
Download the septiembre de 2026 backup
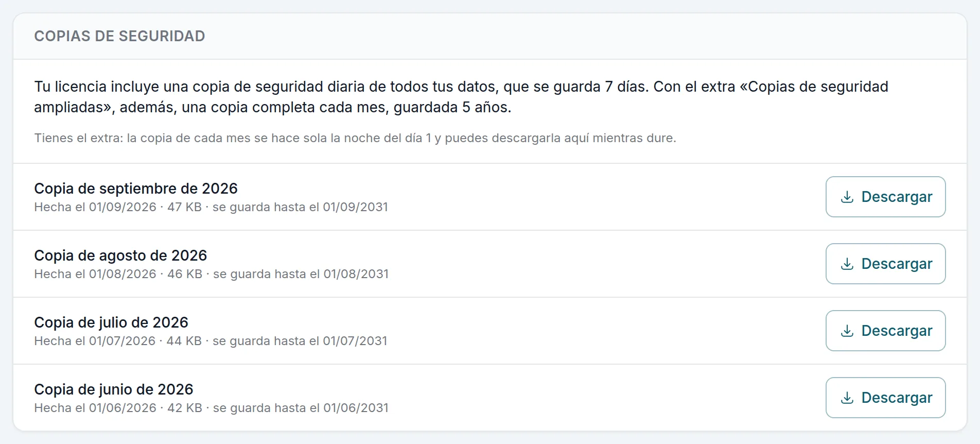[885, 197]
